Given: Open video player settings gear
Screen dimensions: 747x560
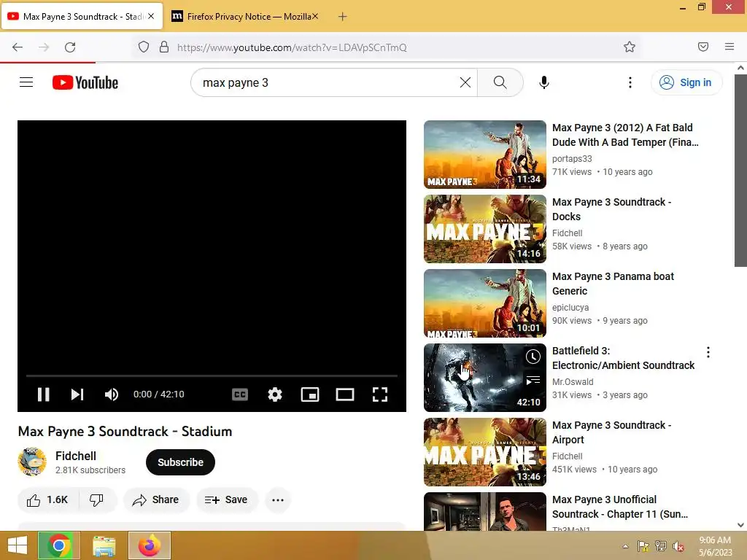Looking at the screenshot, I should pos(275,394).
